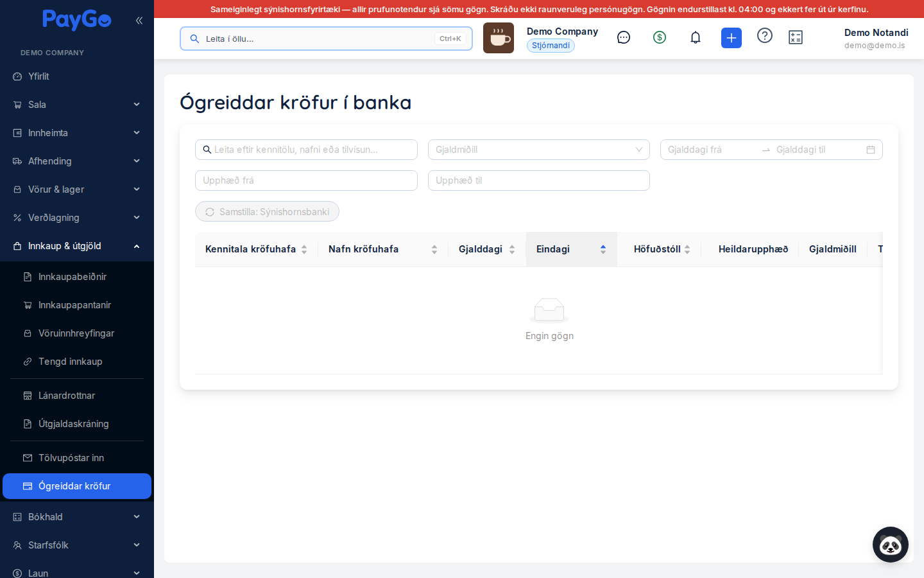Open Vöruinnhreyfingar page

click(77, 333)
